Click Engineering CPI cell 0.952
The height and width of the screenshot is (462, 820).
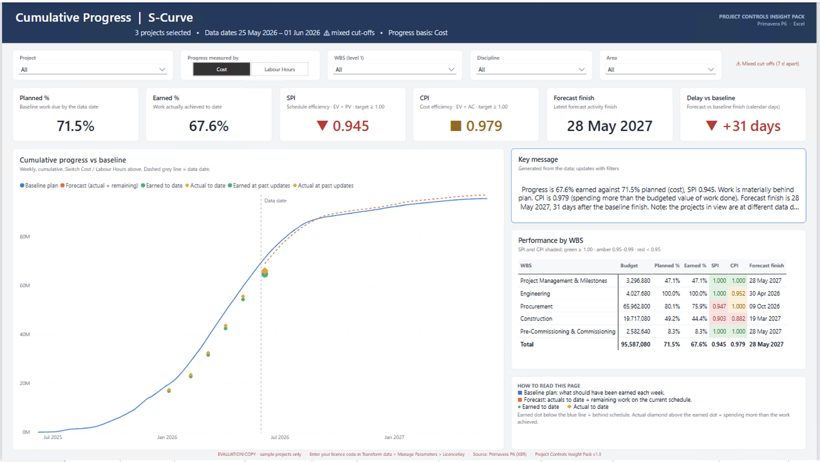738,294
